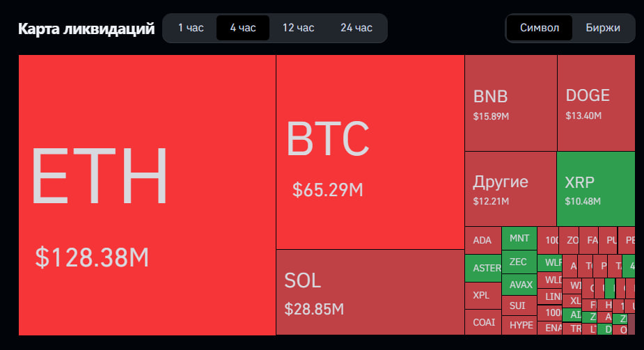Switch to the 4 час timeframe

click(x=243, y=28)
